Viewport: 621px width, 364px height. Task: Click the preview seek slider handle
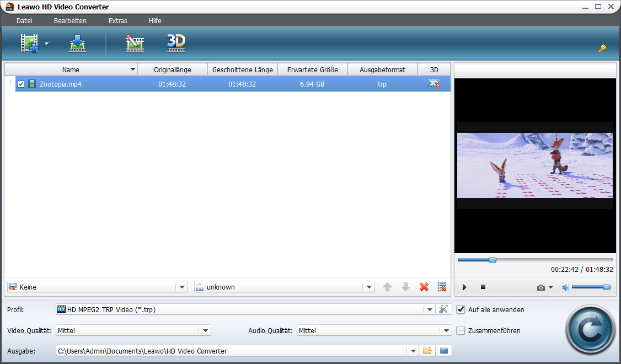tap(492, 260)
